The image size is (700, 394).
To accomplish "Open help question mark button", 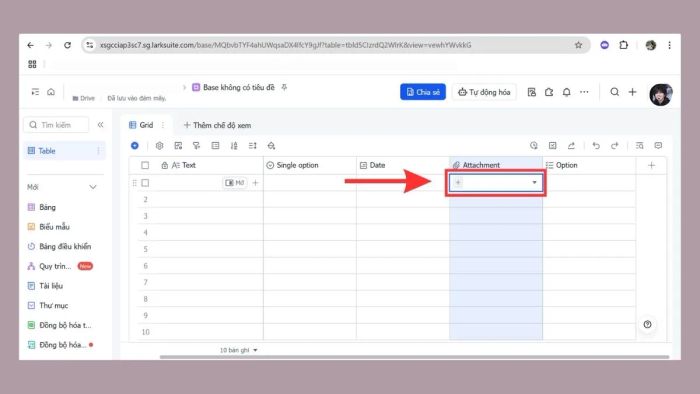I will click(x=647, y=324).
